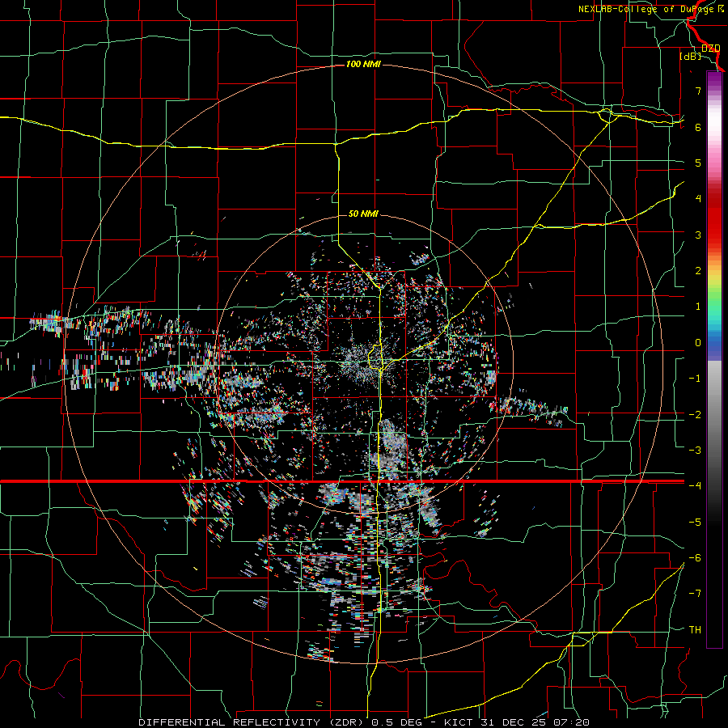Click the -5 dB tick label on the legend

[x=695, y=523]
